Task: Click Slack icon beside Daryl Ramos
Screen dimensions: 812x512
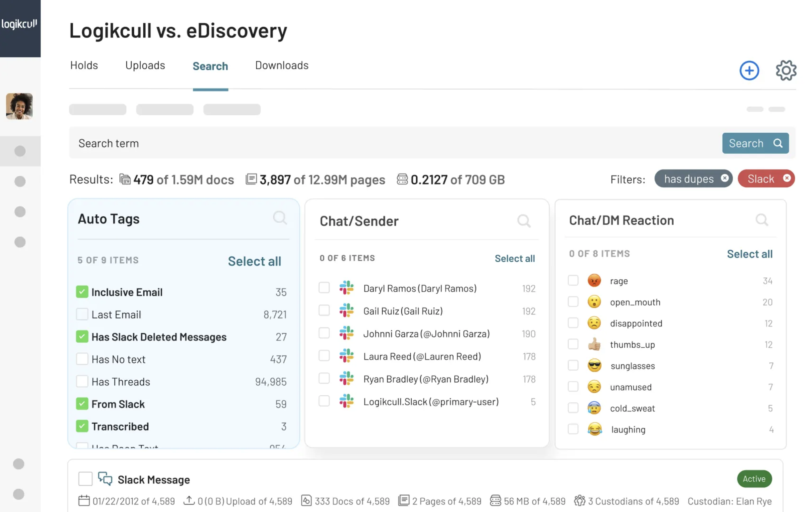Action: [x=346, y=288]
